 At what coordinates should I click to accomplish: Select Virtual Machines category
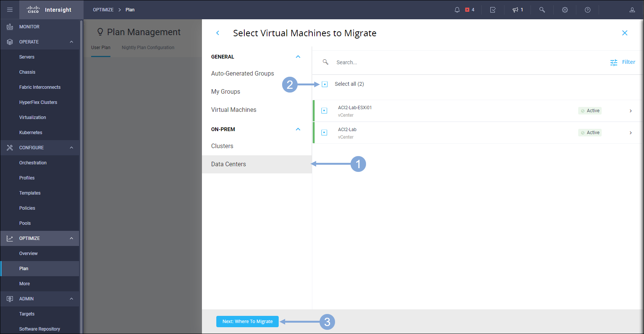point(234,110)
